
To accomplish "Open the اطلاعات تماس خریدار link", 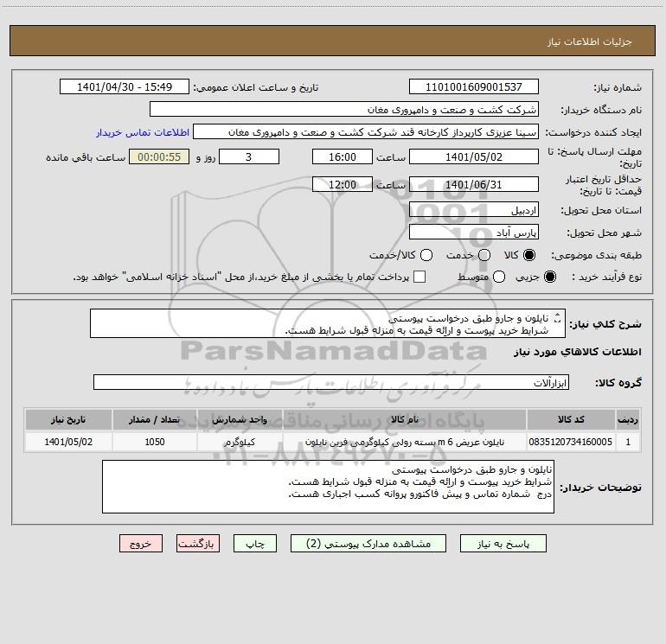I will click(143, 132).
